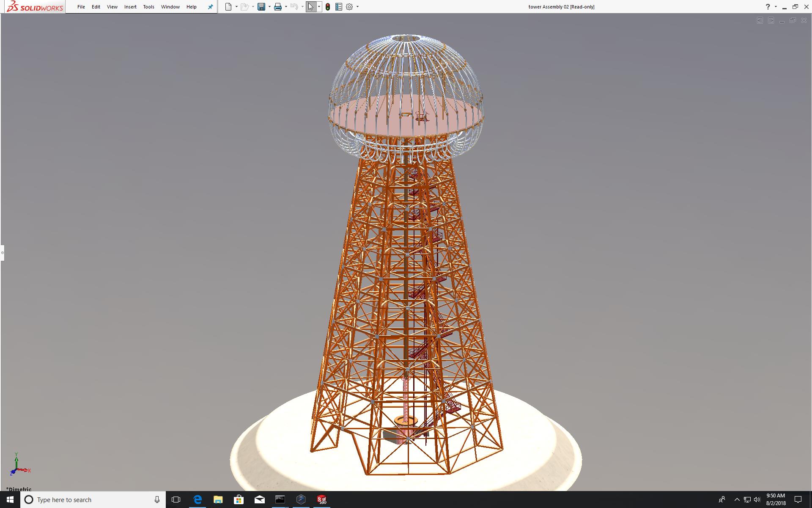
Task: Open the Insert menu
Action: click(x=130, y=7)
